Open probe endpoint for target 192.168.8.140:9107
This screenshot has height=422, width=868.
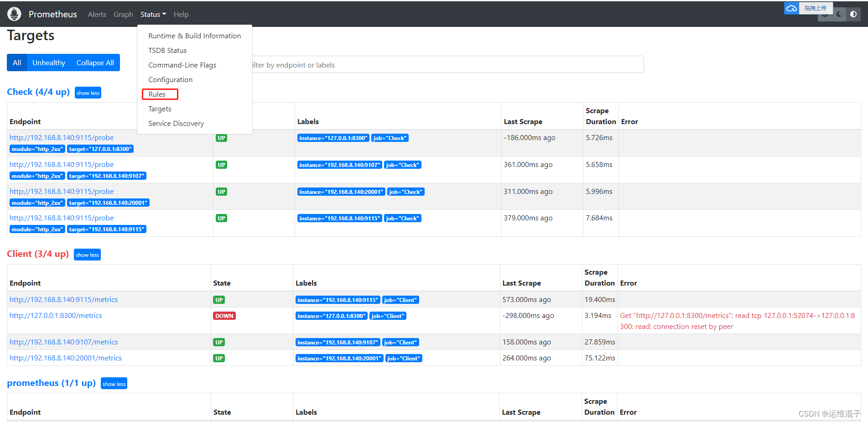coord(62,165)
